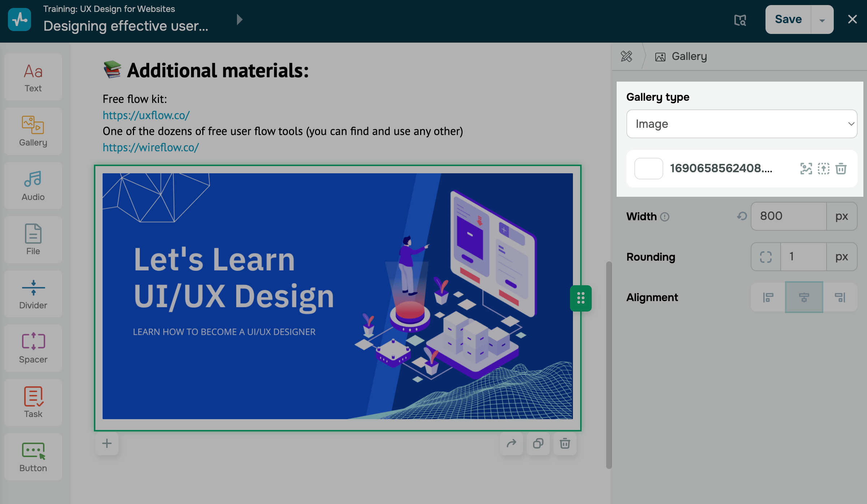Click the Save button
Screen dimensions: 867x504
pyautogui.click(x=788, y=19)
